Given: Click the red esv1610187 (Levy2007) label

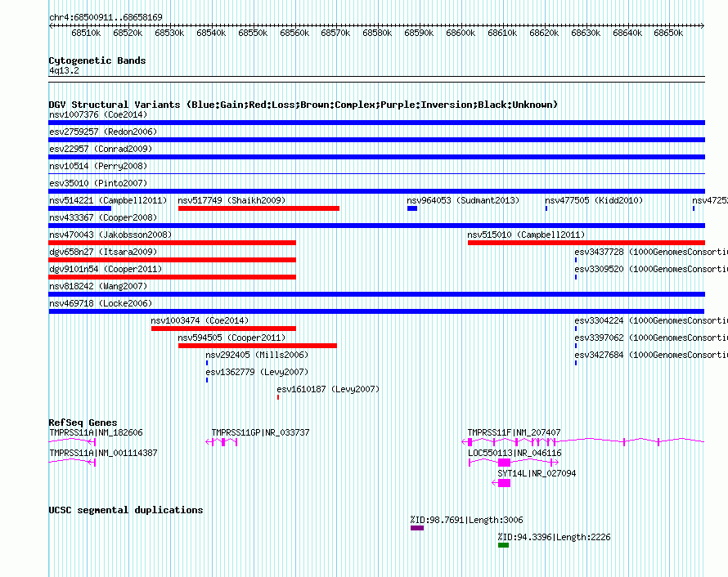Looking at the screenshot, I should click(328, 389).
